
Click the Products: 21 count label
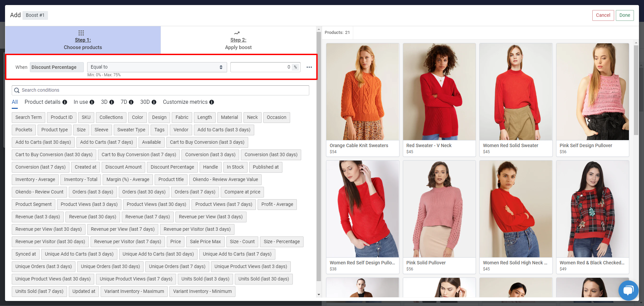(x=337, y=33)
